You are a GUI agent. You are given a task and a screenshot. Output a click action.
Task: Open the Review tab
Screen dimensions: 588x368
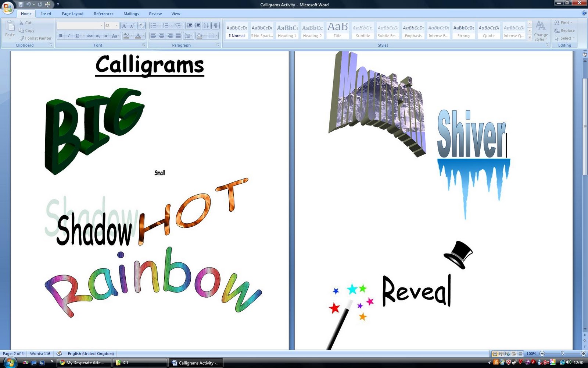(155, 14)
